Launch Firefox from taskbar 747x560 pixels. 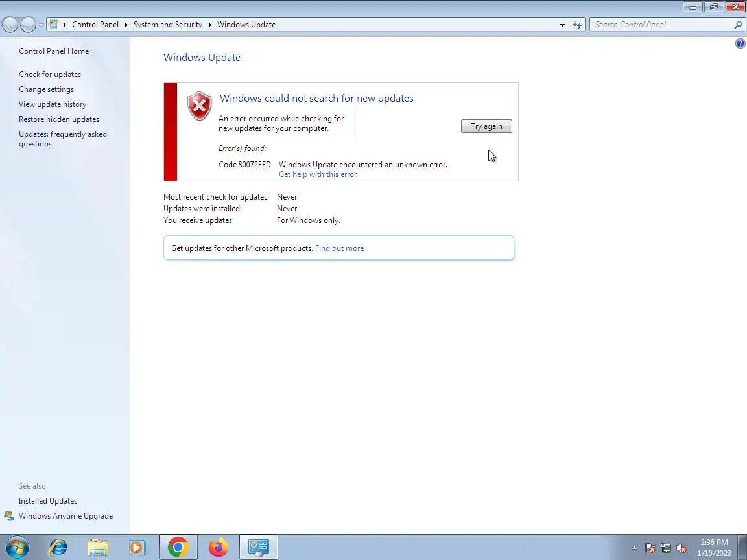click(218, 548)
